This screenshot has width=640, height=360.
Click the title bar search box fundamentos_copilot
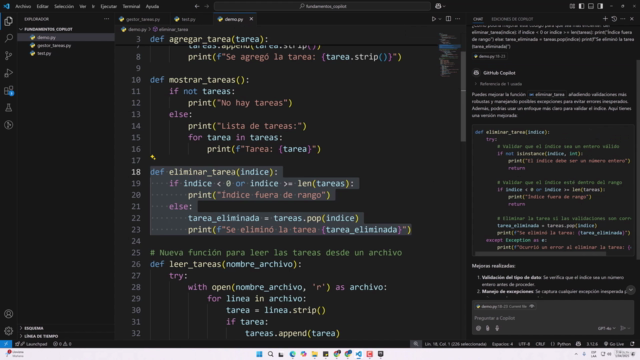point(322,6)
